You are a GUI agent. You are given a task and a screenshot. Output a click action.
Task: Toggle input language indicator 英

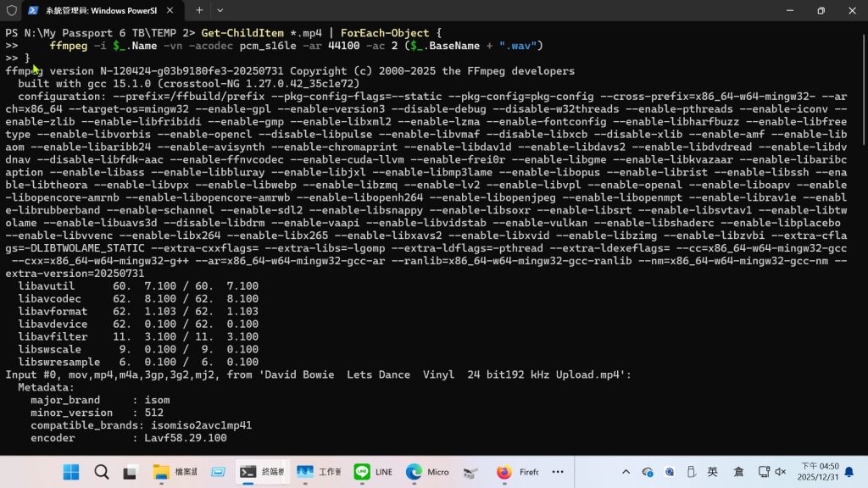coord(713,472)
